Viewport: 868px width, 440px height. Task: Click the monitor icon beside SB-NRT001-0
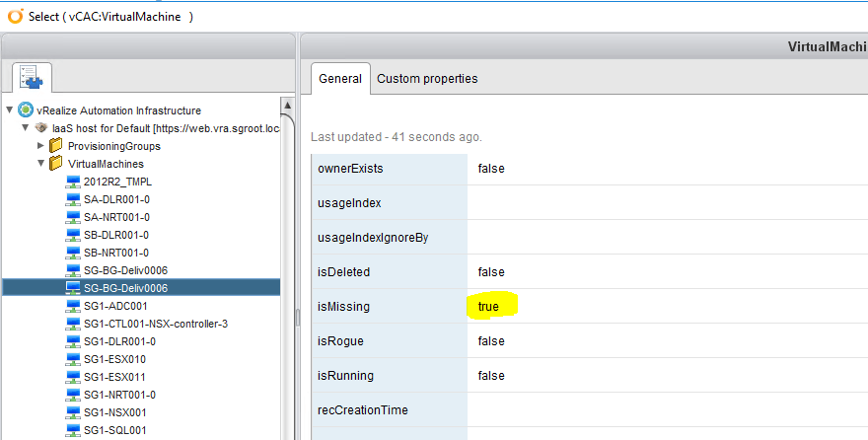73,253
